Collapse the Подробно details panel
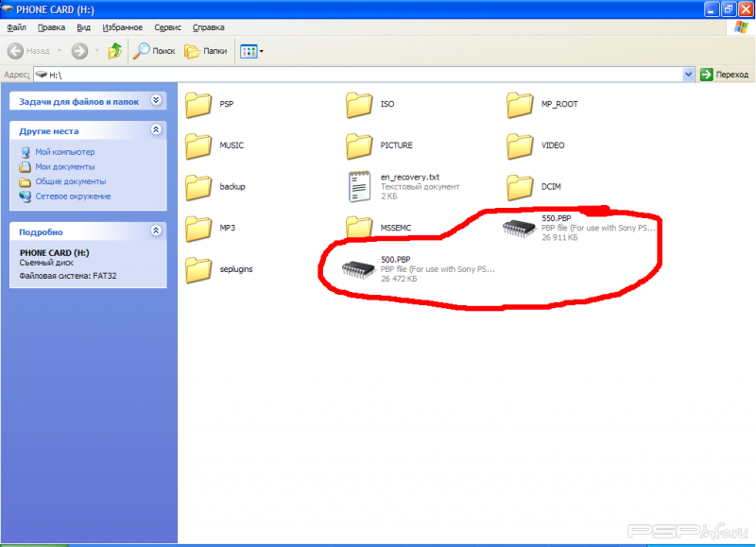 (x=156, y=231)
